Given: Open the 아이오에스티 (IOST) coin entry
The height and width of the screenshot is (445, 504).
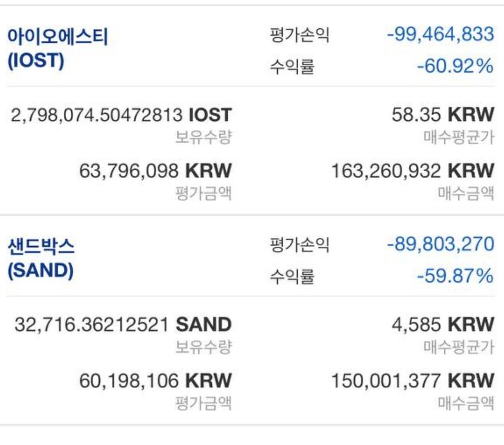Looking at the screenshot, I should click(57, 48).
